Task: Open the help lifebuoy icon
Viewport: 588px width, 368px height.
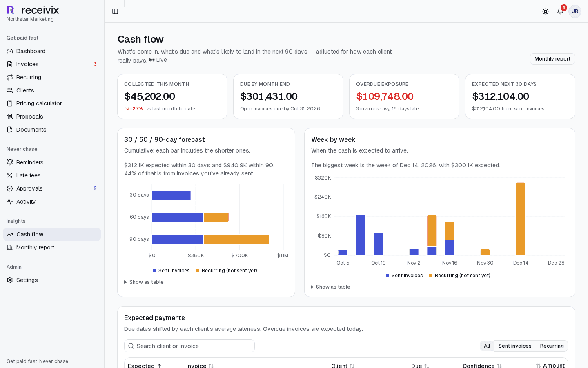Action: click(x=546, y=11)
